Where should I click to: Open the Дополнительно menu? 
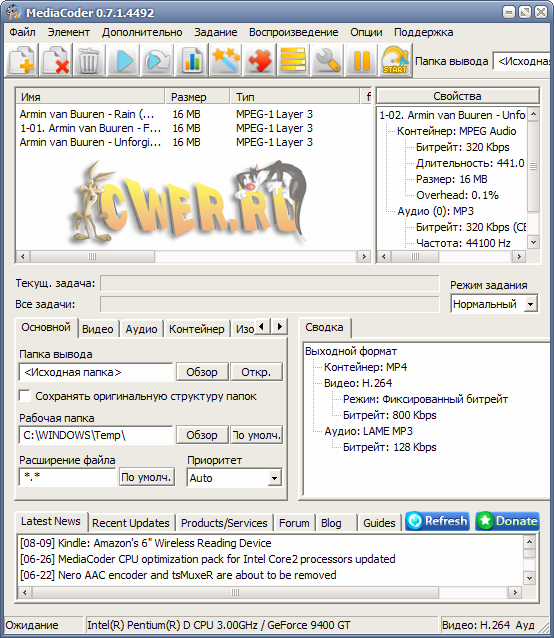coord(142,32)
